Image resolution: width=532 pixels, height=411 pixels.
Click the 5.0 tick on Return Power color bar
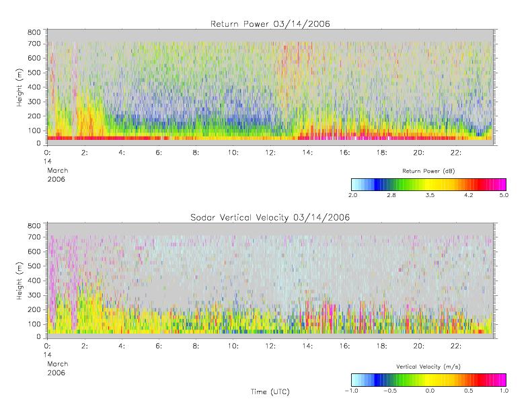(504, 195)
